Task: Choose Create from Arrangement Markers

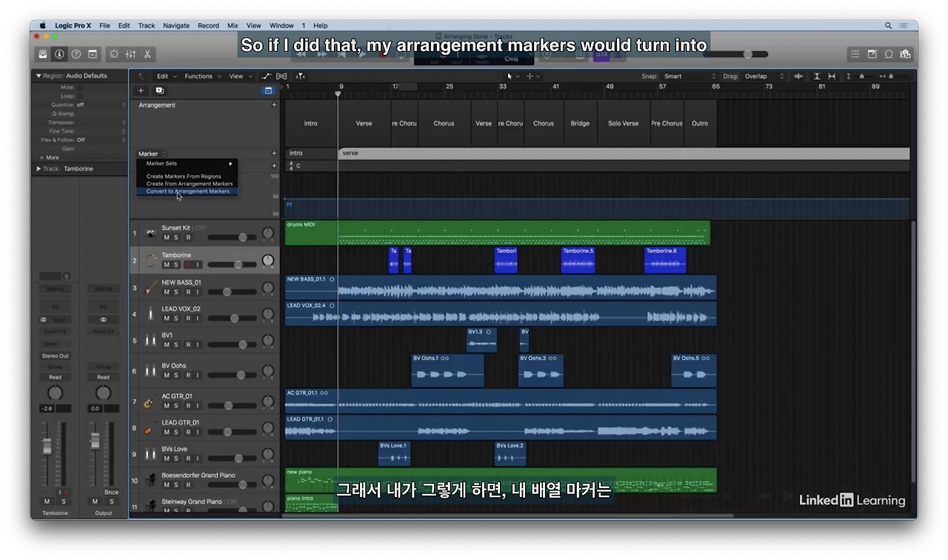Action: 187,184
